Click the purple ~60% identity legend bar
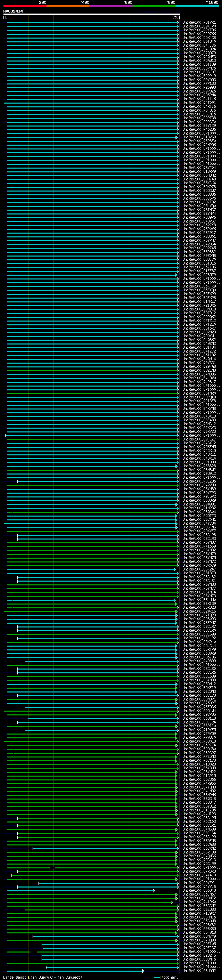 [111, 7]
